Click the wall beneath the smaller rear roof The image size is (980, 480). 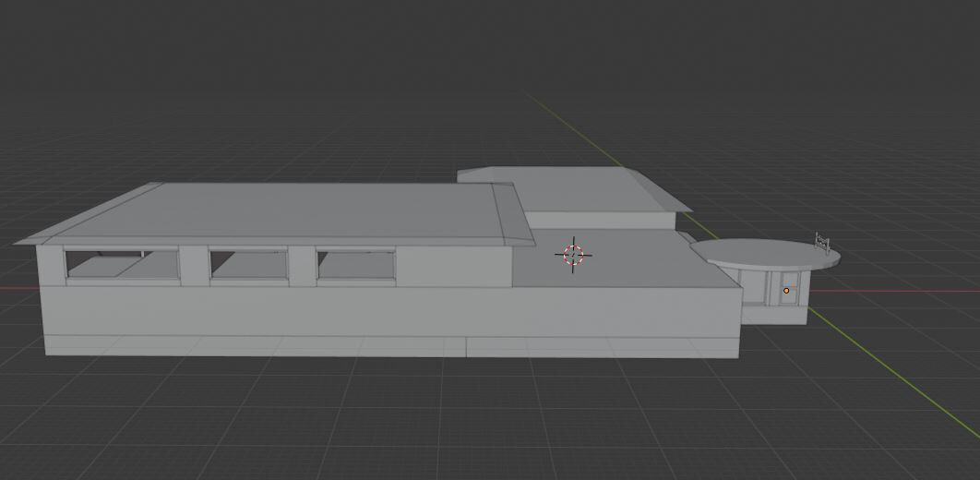click(x=609, y=221)
